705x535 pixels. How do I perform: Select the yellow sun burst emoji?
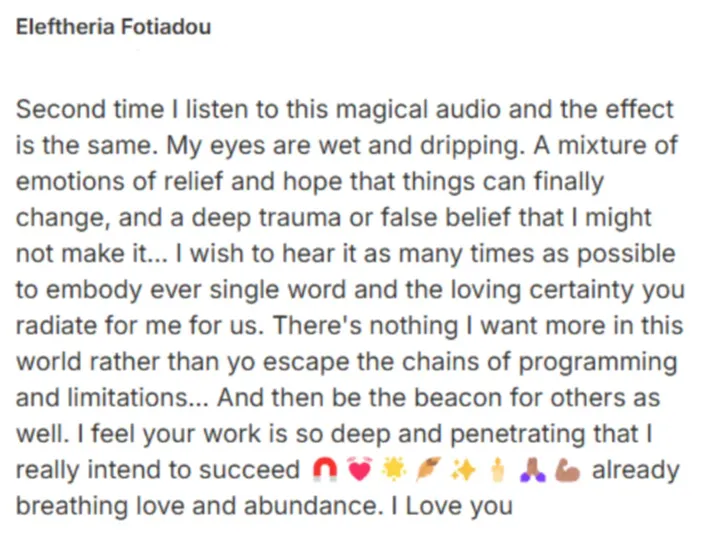coord(394,470)
